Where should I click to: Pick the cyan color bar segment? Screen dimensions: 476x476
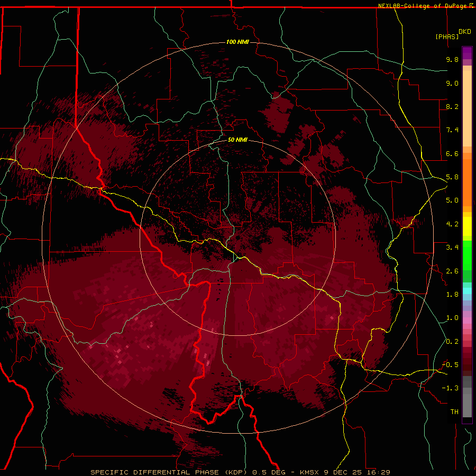(x=467, y=291)
